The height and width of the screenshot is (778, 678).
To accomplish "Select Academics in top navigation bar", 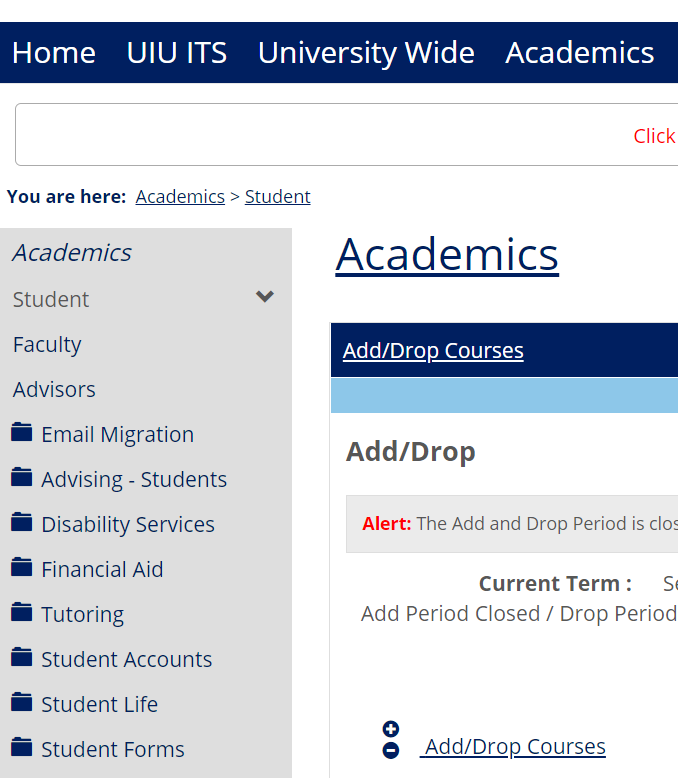I will [x=580, y=52].
